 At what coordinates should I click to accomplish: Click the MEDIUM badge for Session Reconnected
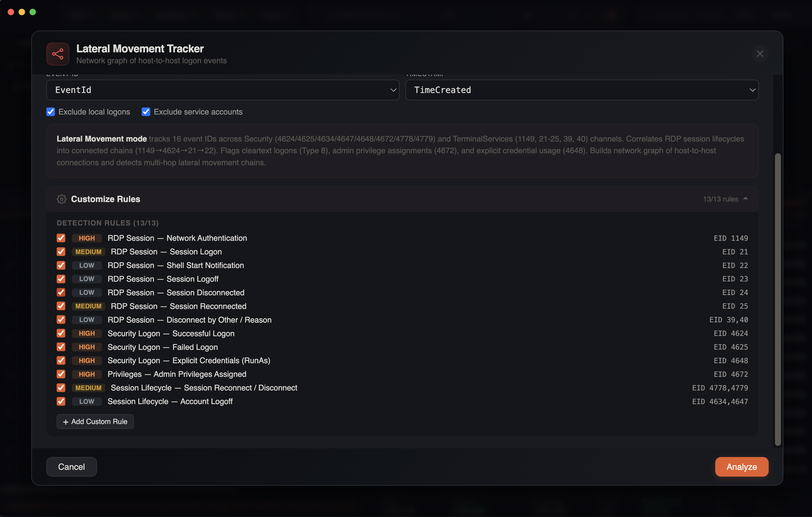pos(88,306)
